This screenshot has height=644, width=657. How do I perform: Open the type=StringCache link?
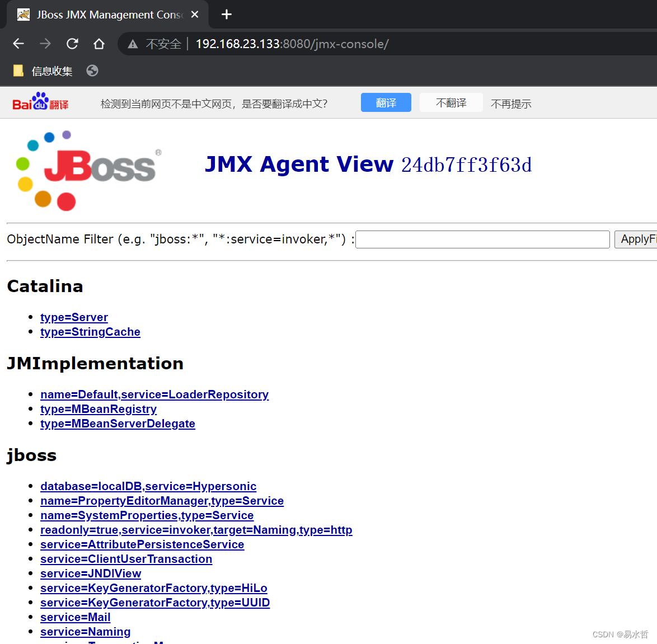click(x=90, y=332)
